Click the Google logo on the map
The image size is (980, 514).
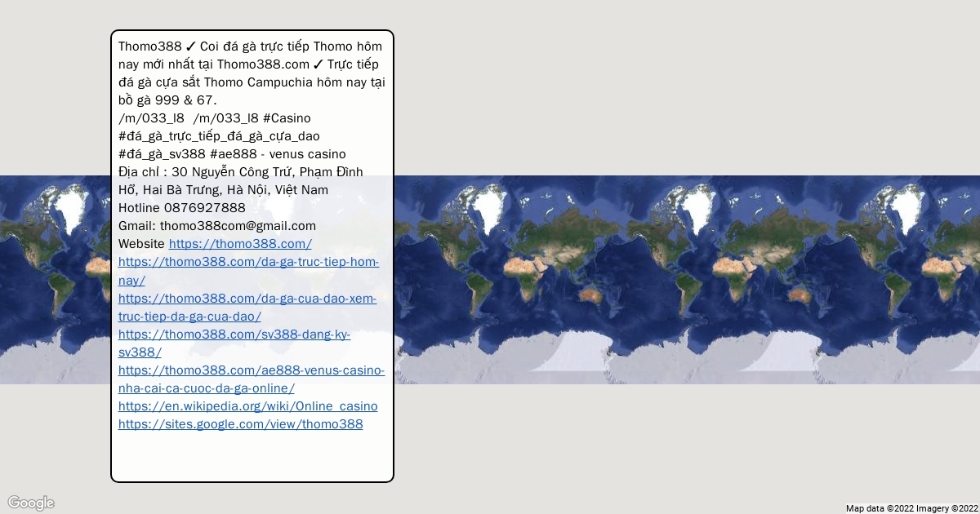pyautogui.click(x=31, y=503)
